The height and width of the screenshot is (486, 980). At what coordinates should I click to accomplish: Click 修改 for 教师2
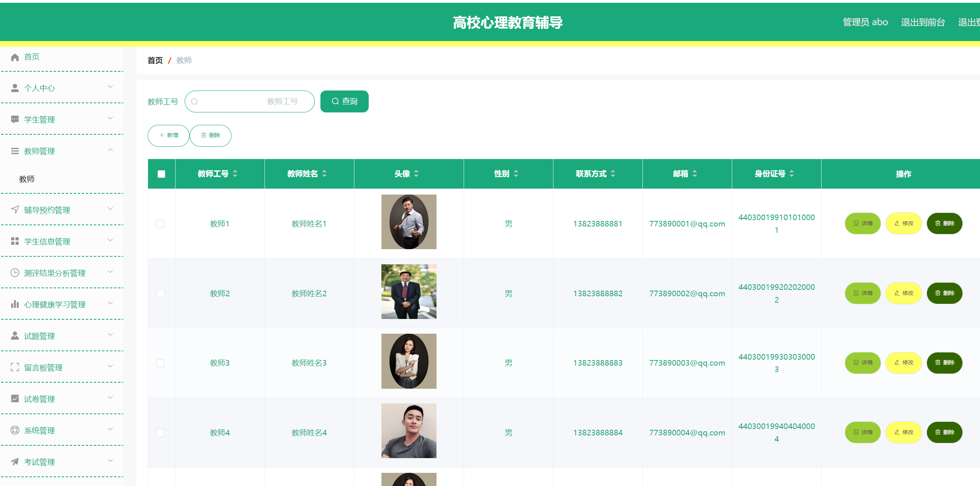[904, 293]
